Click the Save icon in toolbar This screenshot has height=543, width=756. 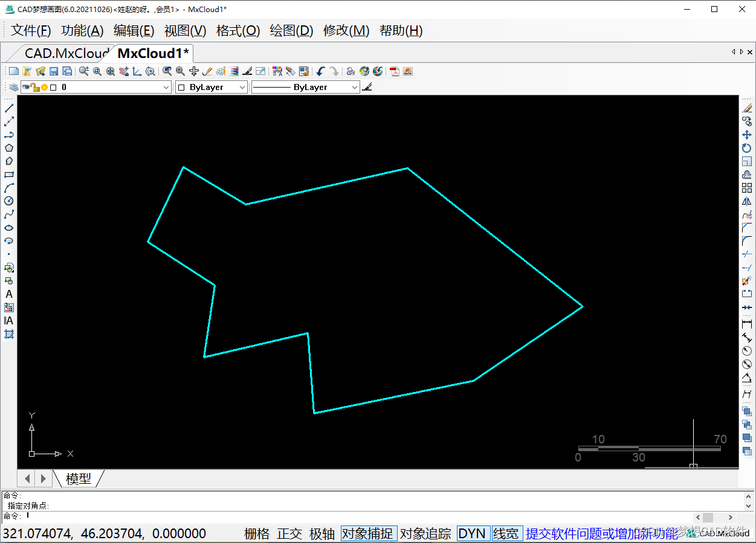click(53, 71)
